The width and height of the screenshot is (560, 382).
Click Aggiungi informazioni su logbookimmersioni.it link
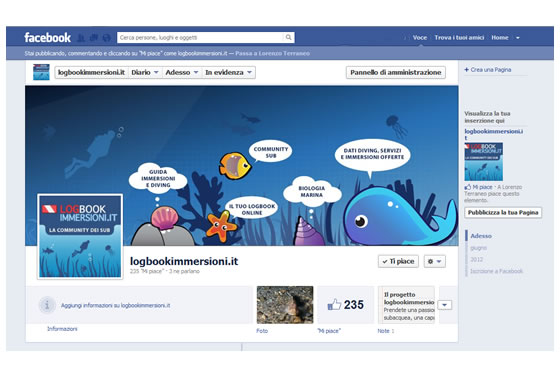[x=115, y=305]
